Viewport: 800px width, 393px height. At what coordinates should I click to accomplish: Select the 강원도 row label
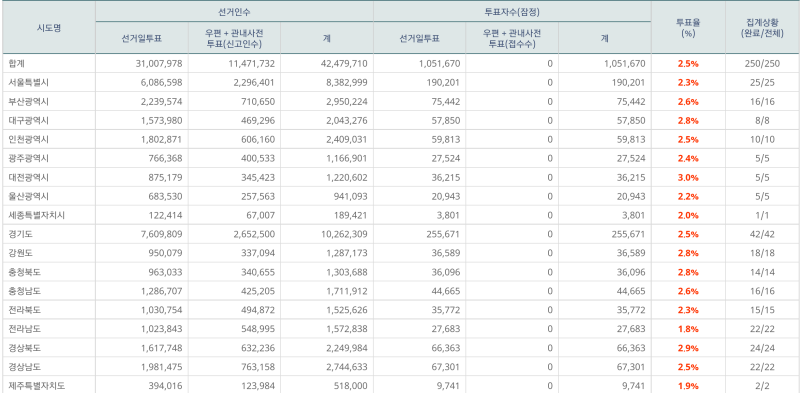click(20, 253)
